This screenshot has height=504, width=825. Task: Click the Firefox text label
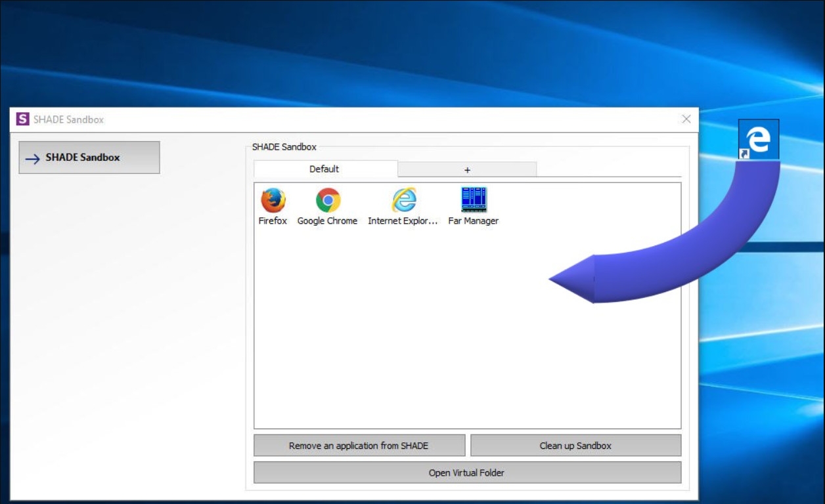coord(273,221)
